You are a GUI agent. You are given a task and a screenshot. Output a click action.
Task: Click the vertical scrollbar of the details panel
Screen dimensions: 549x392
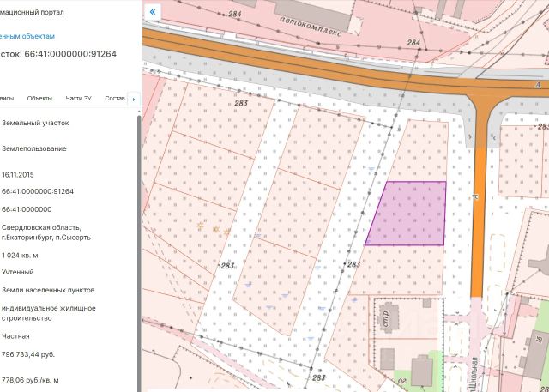[x=139, y=252]
